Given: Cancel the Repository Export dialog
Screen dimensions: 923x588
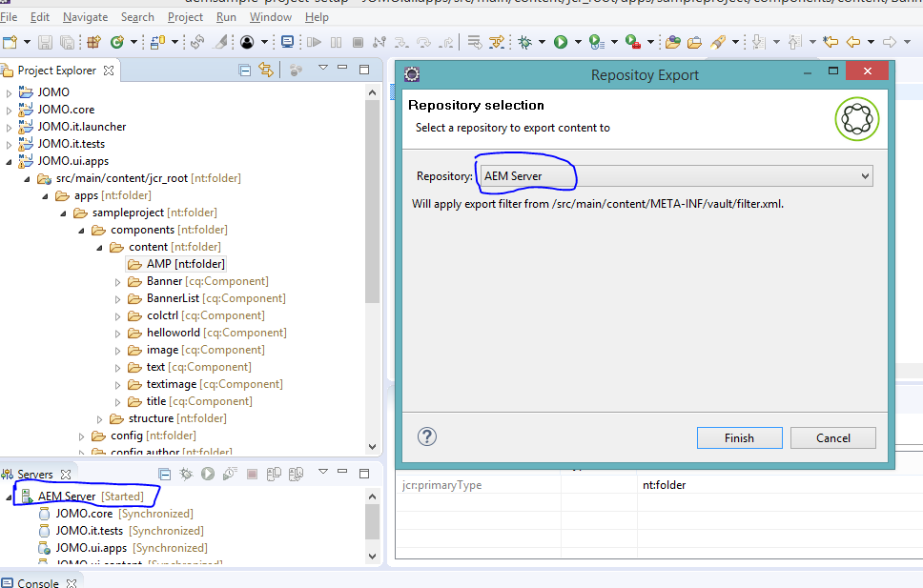Looking at the screenshot, I should click(x=832, y=437).
